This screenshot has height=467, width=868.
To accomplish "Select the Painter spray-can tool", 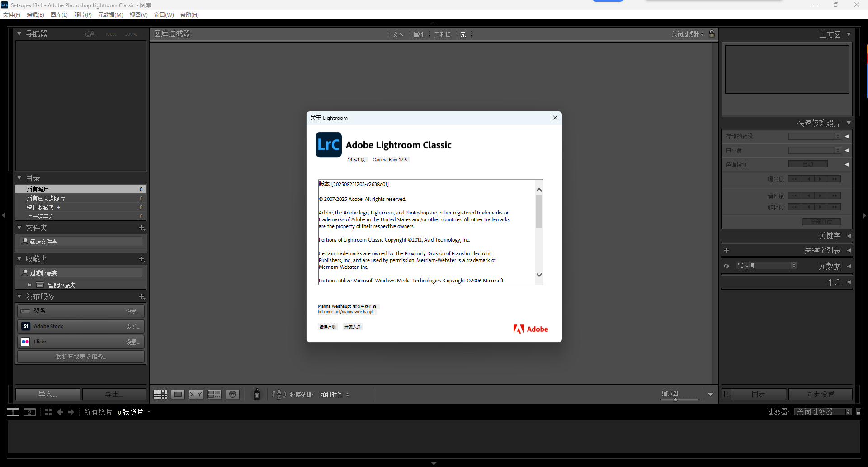I will click(257, 394).
